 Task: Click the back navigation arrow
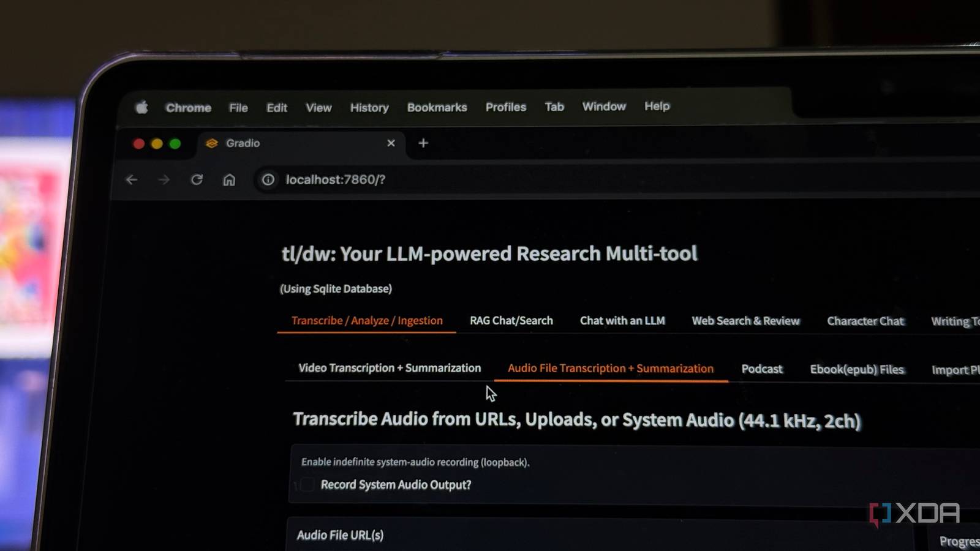click(132, 179)
